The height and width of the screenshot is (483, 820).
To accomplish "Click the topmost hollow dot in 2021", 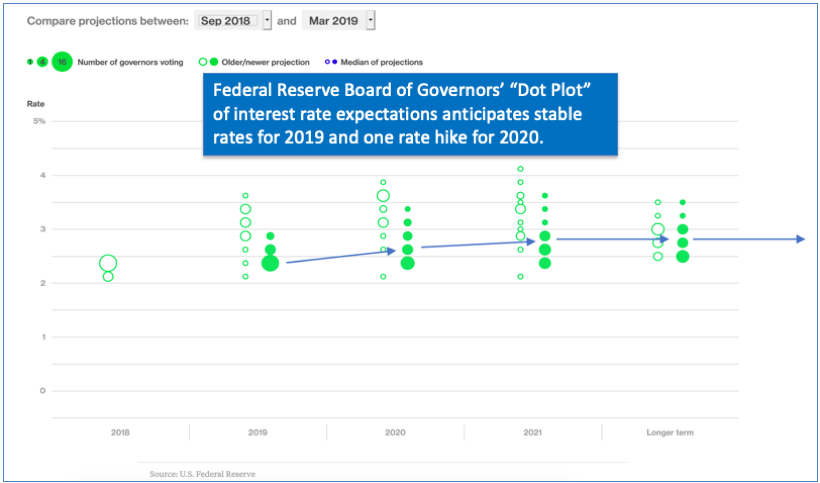I will [520, 169].
